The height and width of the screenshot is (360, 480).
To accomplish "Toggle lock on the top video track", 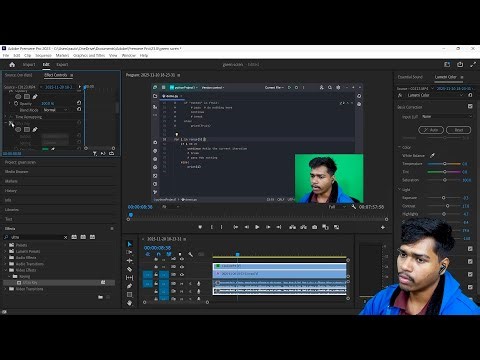I will [x=156, y=259].
